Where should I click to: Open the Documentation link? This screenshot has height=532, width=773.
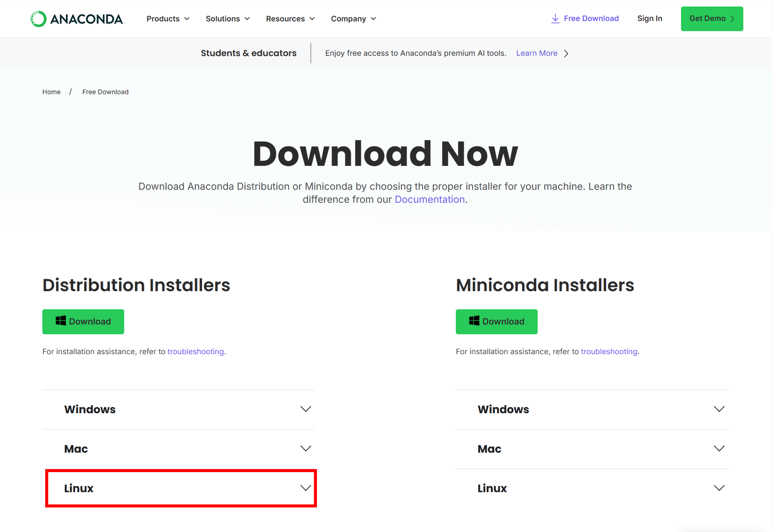[429, 199]
